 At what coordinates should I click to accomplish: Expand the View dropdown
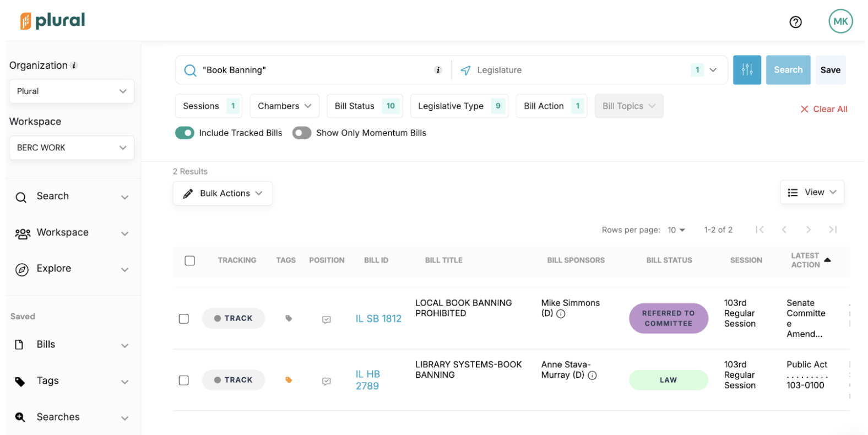pos(812,192)
